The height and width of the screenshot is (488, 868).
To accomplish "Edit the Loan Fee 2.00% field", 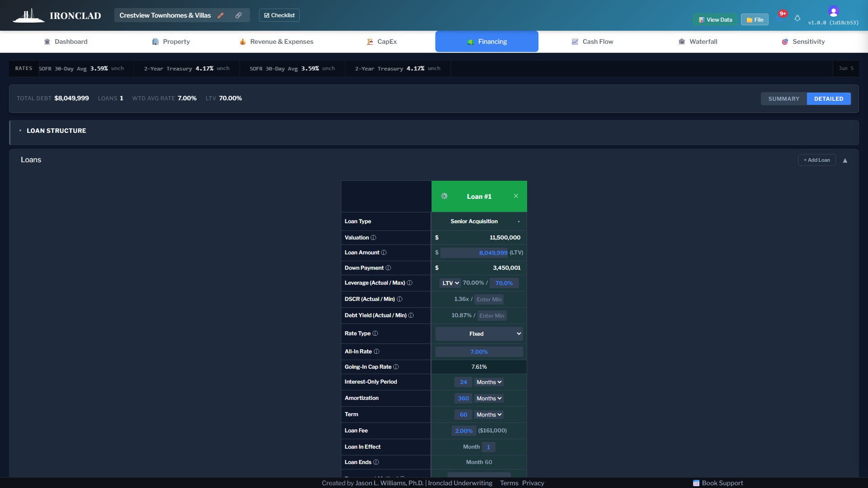I will pyautogui.click(x=464, y=431).
